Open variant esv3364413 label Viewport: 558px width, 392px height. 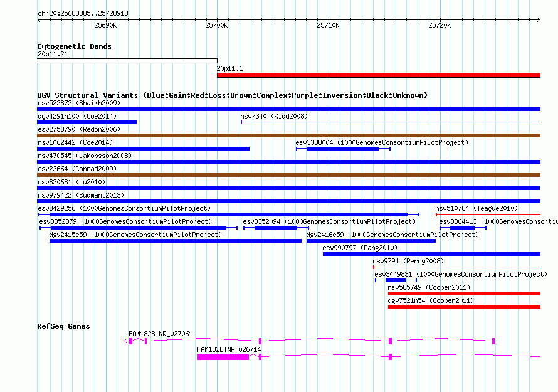point(498,221)
